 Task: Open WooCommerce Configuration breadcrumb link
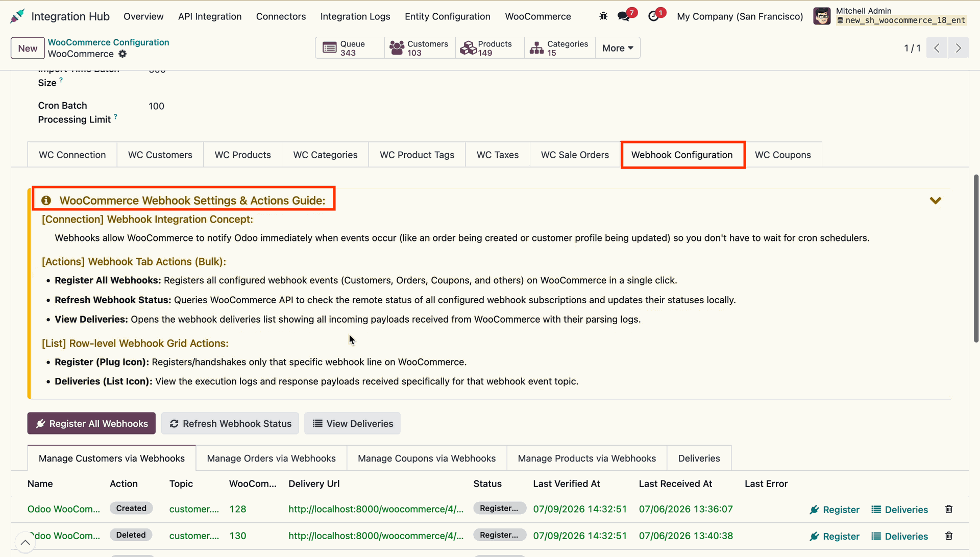(108, 42)
